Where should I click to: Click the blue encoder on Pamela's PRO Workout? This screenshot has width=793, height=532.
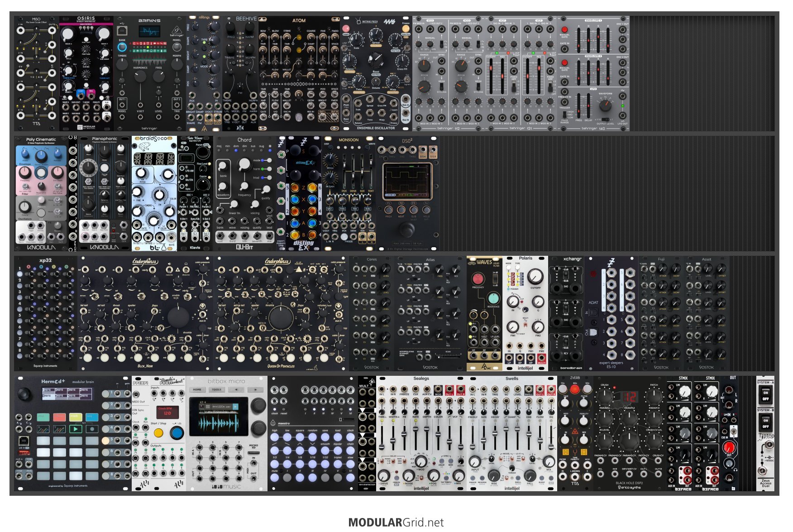pyautogui.click(x=177, y=433)
